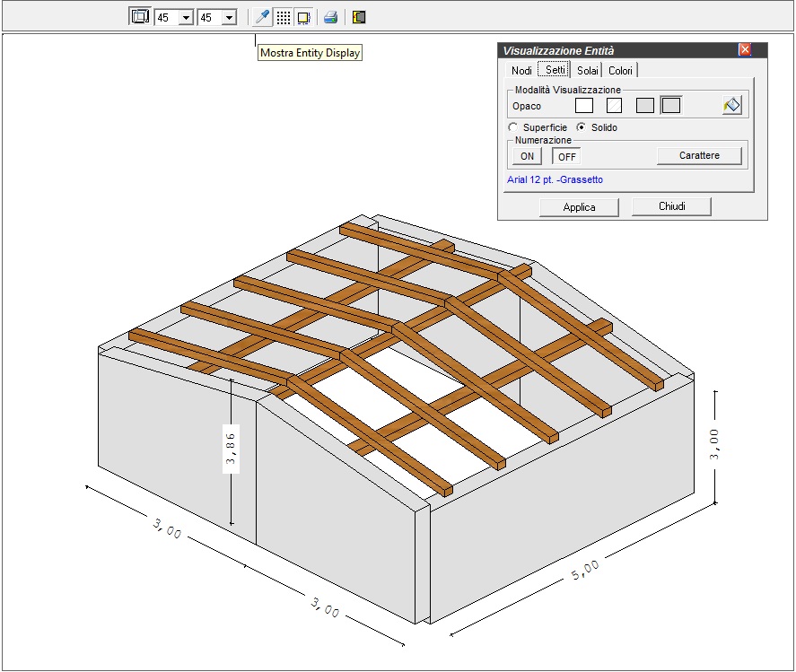Turn numbering ON
Viewport: 796px width, 672px height.
(x=527, y=156)
